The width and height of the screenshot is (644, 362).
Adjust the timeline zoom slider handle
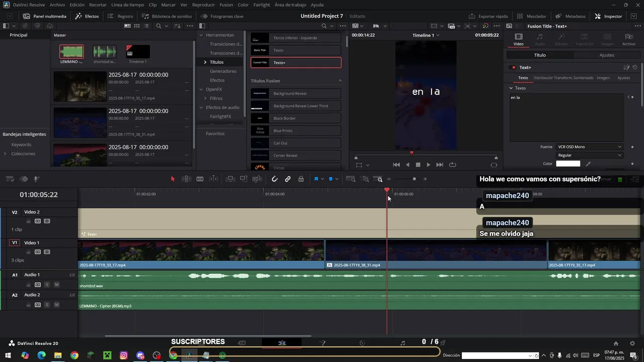click(x=414, y=179)
